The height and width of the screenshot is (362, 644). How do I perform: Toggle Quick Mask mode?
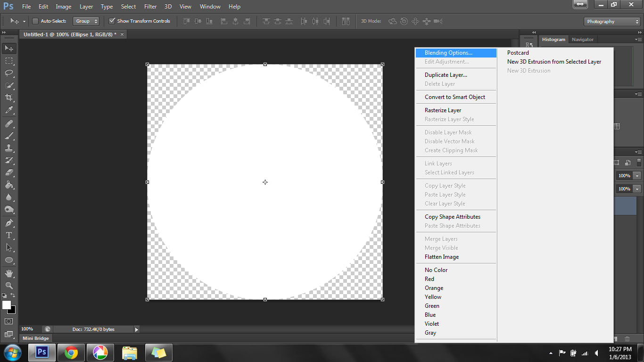pyautogui.click(x=9, y=321)
